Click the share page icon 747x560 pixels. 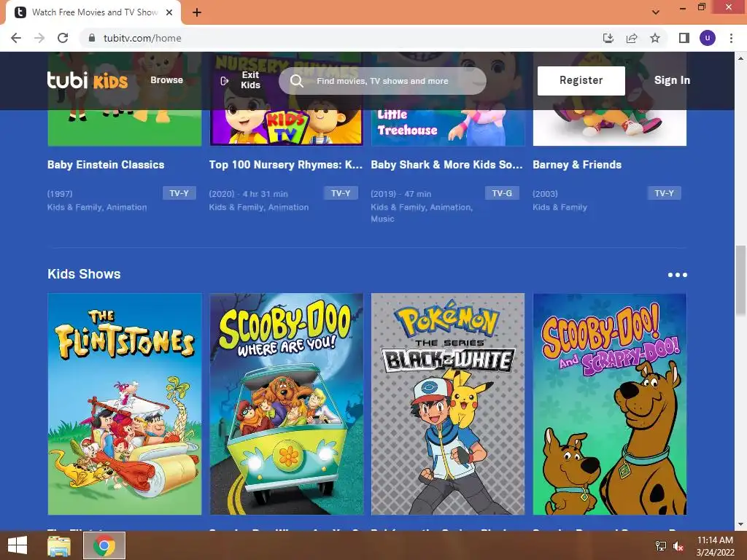(632, 38)
